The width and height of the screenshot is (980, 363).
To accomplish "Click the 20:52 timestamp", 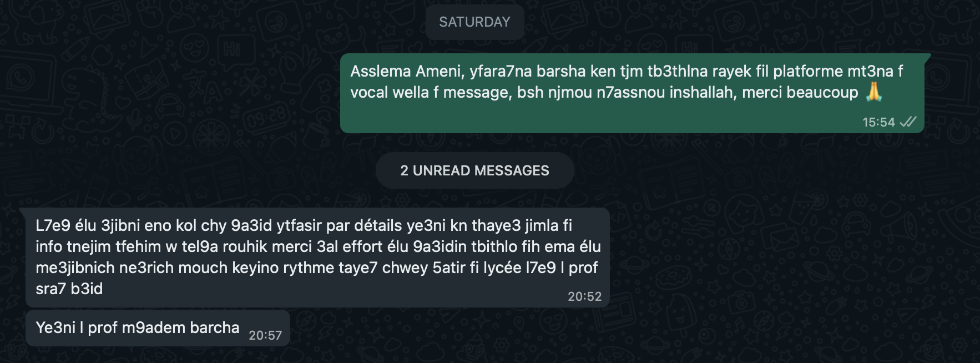I will pyautogui.click(x=584, y=296).
